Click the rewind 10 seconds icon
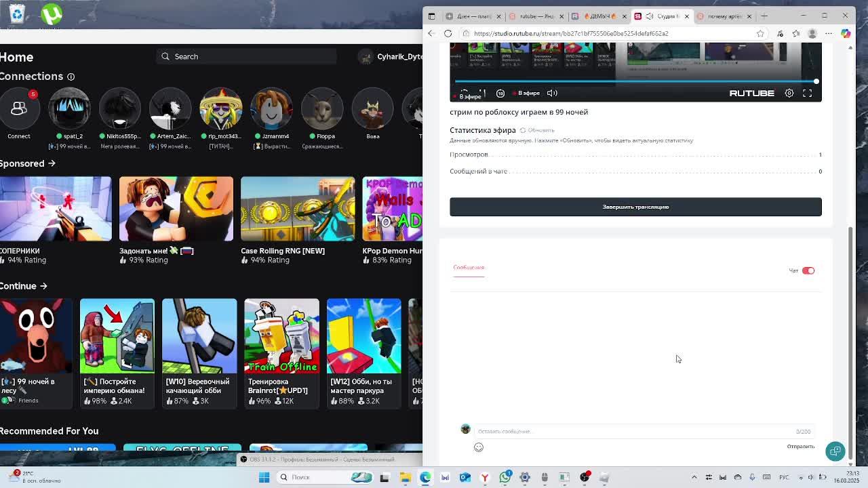 coord(500,93)
